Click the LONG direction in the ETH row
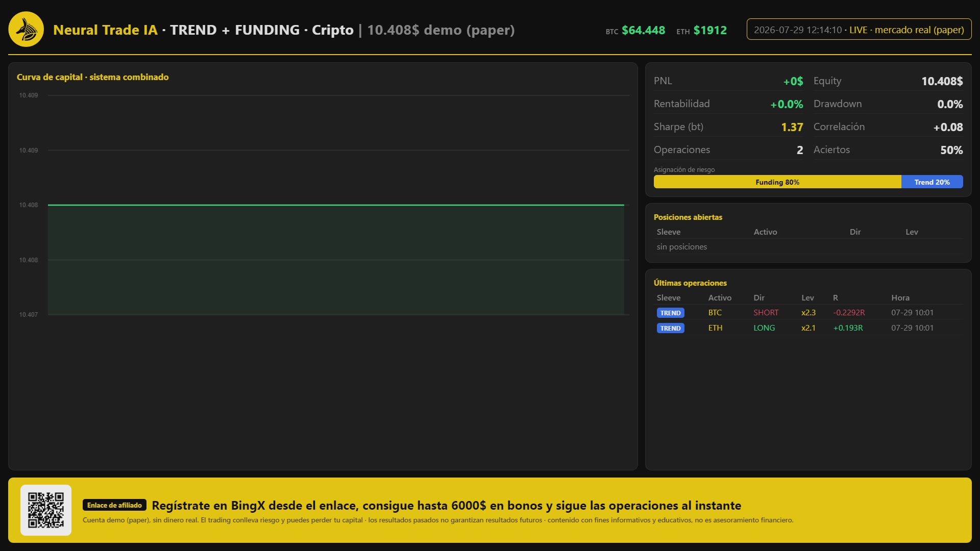This screenshot has width=980, height=551. click(764, 328)
